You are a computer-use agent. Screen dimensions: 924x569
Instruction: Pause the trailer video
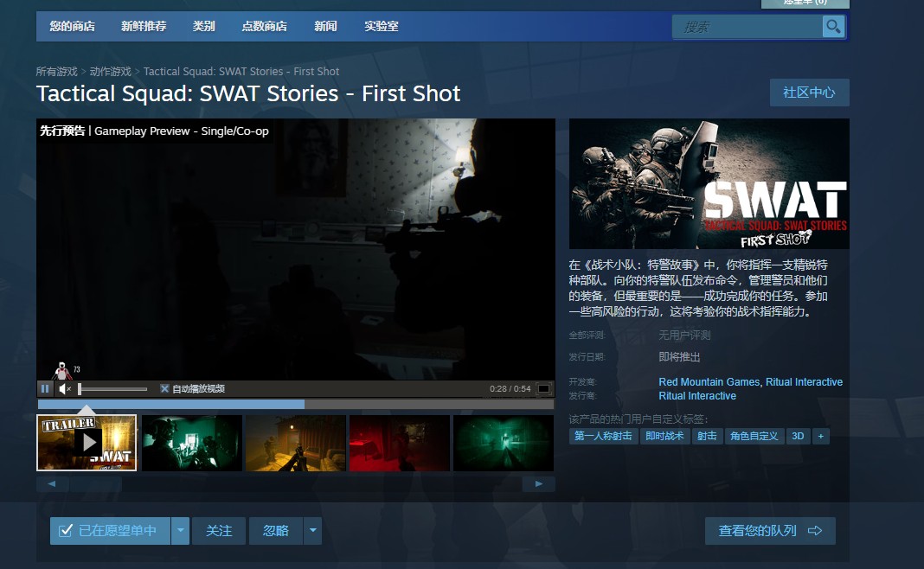coord(45,389)
